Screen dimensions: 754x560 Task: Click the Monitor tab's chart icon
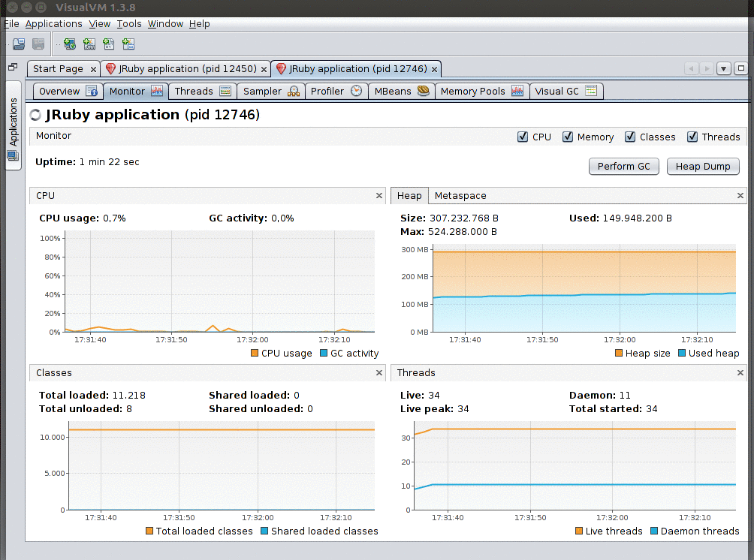click(157, 91)
